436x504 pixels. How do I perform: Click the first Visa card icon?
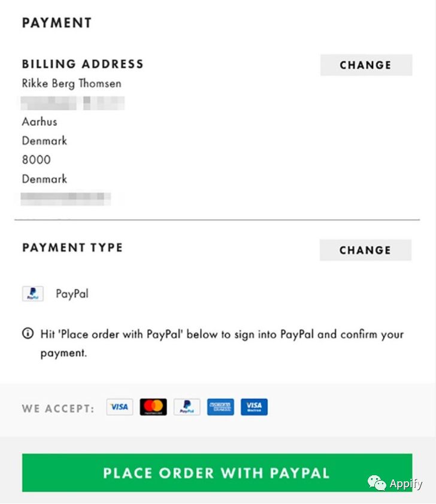[119, 407]
